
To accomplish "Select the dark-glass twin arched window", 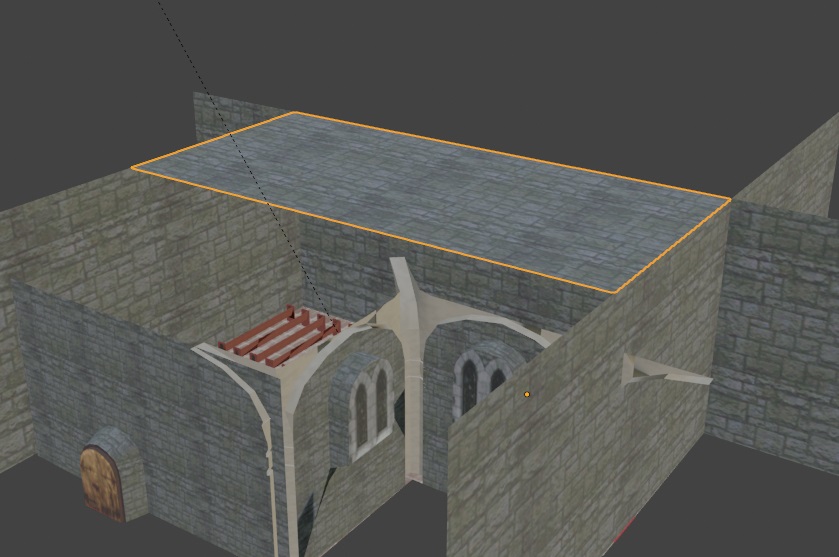I will (x=480, y=383).
